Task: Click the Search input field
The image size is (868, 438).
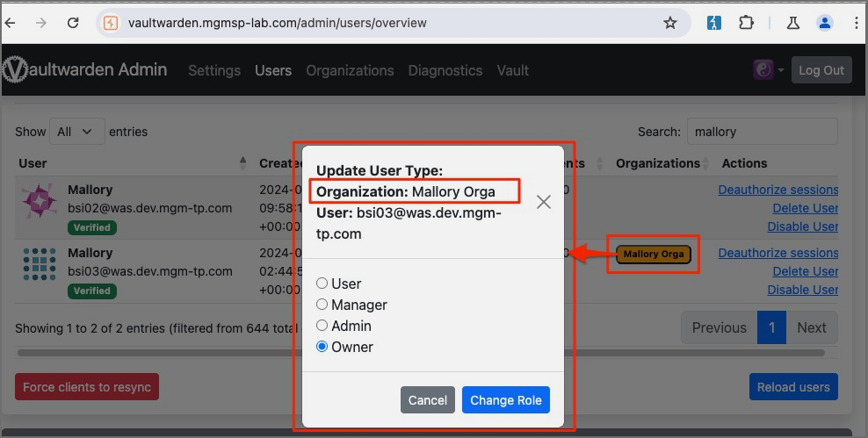Action: (762, 132)
